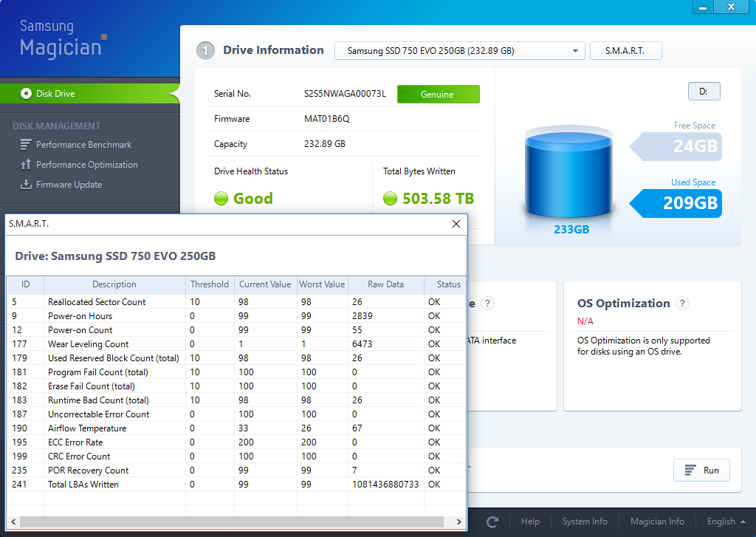Sort by the Worst Value column header
Screen dimensions: 756x537
pos(322,284)
